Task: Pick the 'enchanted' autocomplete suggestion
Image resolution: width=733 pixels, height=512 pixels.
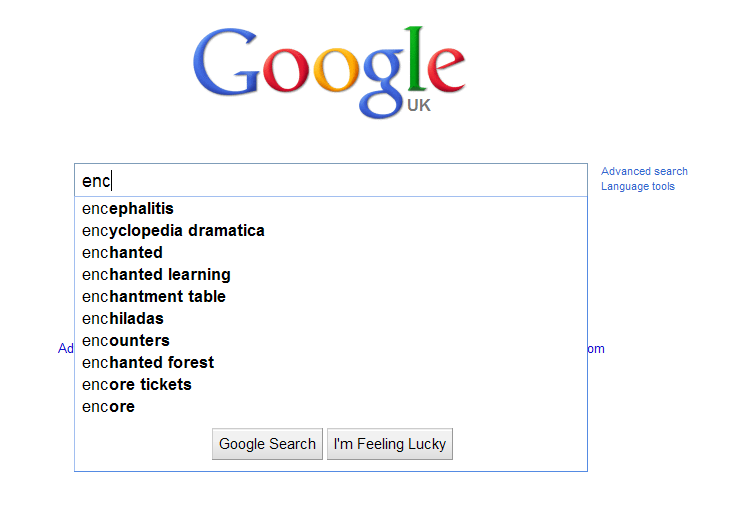Action: [122, 253]
